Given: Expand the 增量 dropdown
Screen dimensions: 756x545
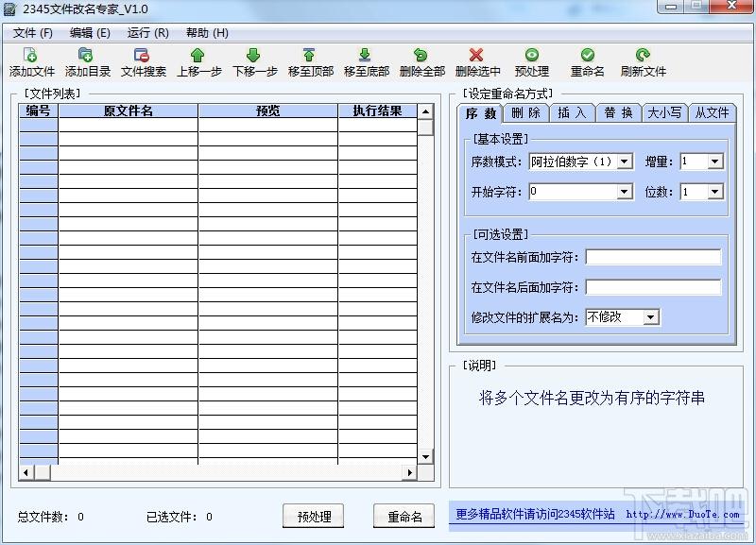Looking at the screenshot, I should (x=715, y=161).
